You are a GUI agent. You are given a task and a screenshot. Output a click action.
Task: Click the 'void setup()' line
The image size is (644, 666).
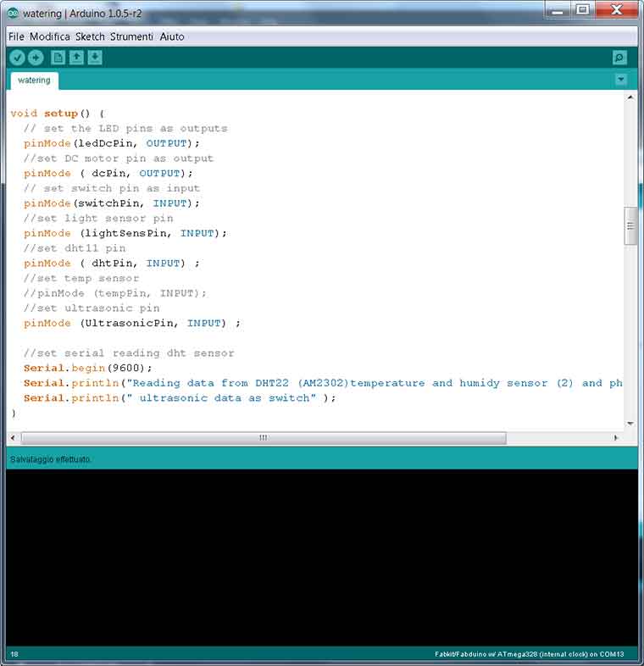[58, 114]
